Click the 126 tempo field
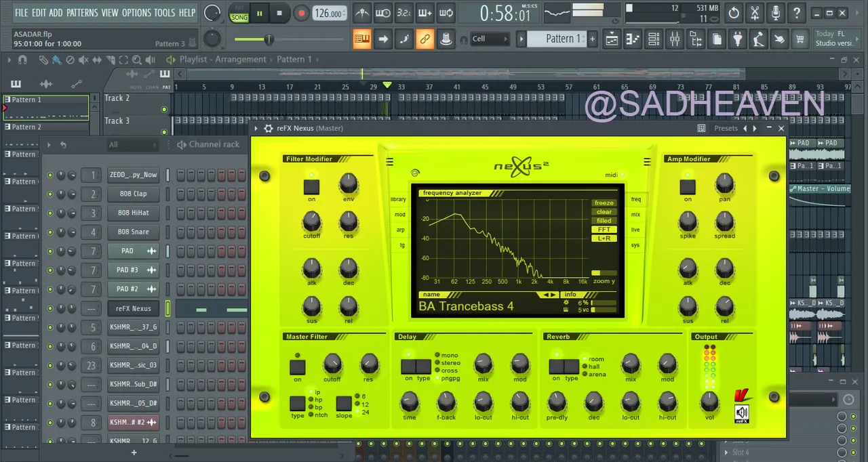Image resolution: width=868 pixels, height=462 pixels. pyautogui.click(x=330, y=13)
